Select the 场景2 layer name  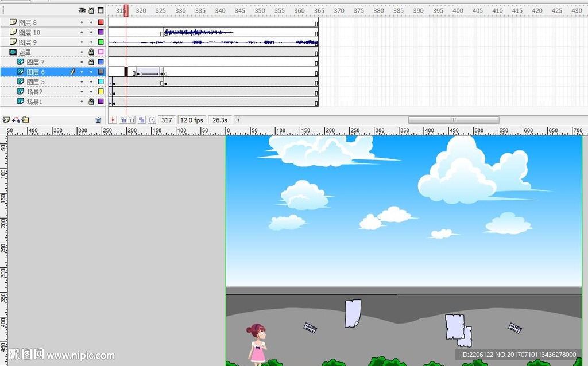pyautogui.click(x=34, y=92)
